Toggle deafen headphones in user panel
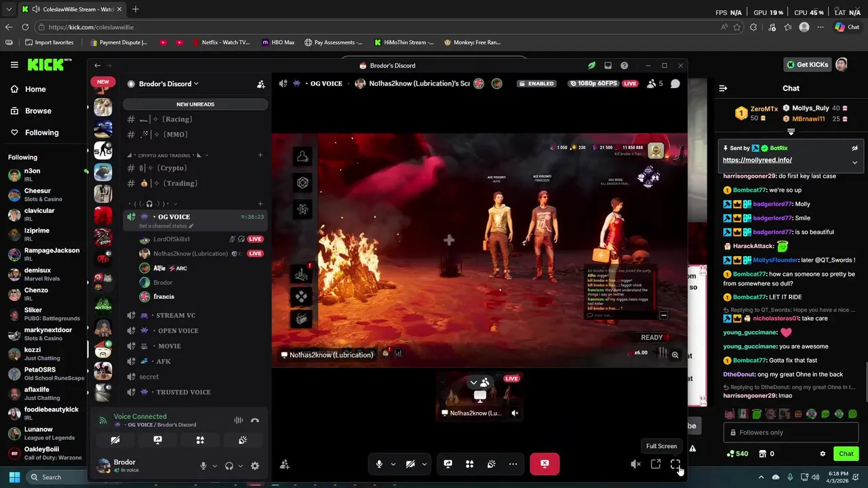 (229, 466)
